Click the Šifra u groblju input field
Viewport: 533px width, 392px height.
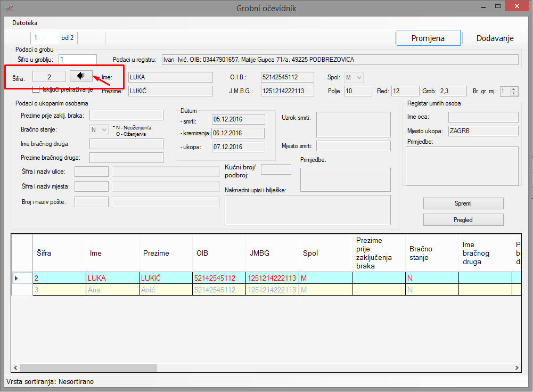pos(78,60)
